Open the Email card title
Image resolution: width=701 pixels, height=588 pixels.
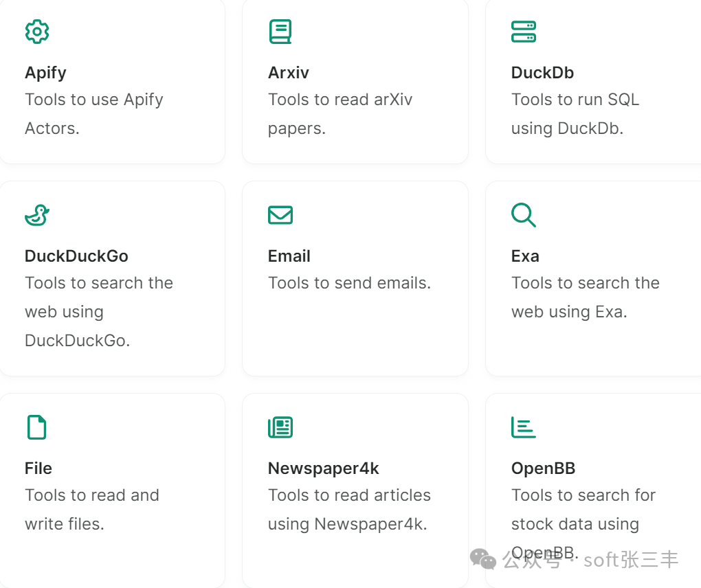289,256
